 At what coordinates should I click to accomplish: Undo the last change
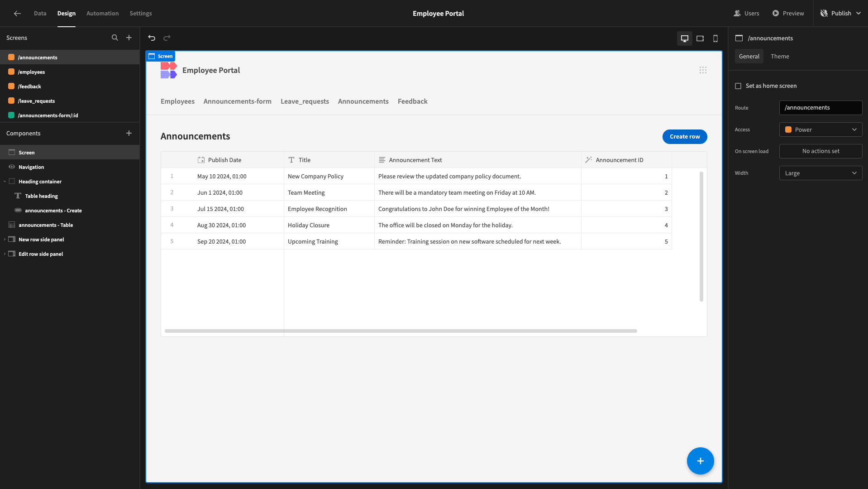pos(152,38)
